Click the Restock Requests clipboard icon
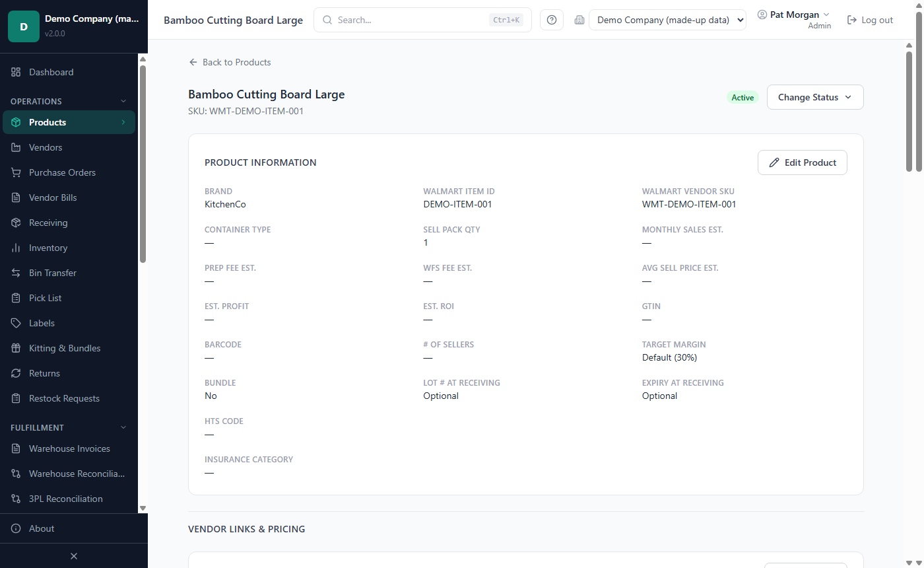This screenshot has width=924, height=568. coord(16,398)
